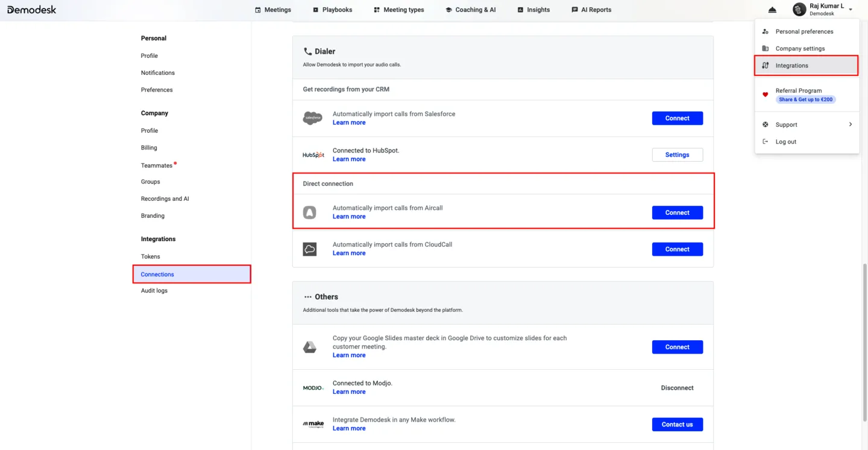
Task: Open the Insights tab
Action: [533, 10]
